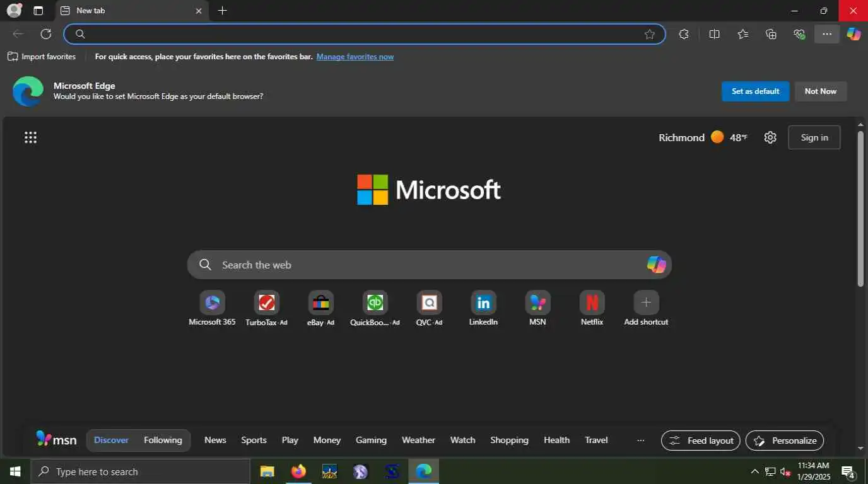Viewport: 868px width, 484px height.
Task: Open the QVC shortcut tile
Action: tap(429, 309)
